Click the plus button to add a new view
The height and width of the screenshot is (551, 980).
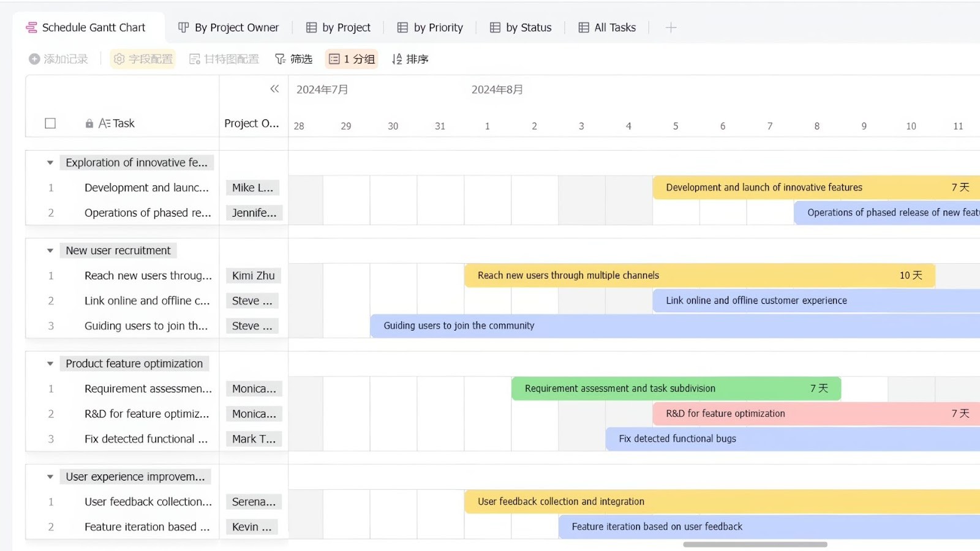click(x=671, y=28)
